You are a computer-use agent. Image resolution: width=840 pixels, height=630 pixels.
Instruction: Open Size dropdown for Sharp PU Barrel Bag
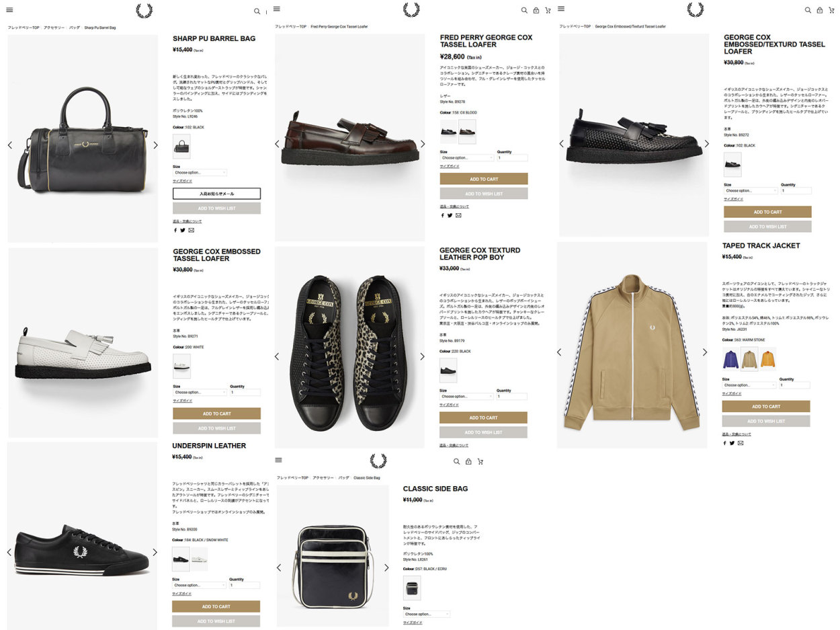[x=200, y=173]
